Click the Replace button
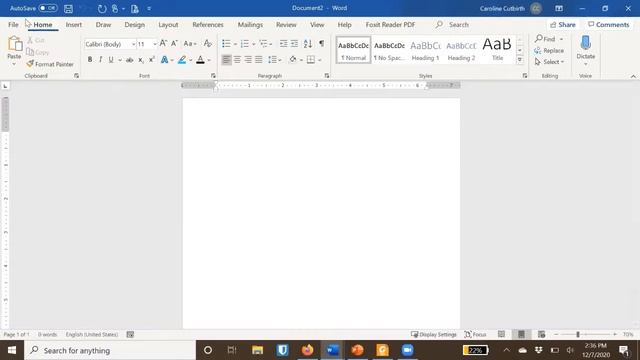Viewport: 640px width, 360px height. (x=549, y=51)
